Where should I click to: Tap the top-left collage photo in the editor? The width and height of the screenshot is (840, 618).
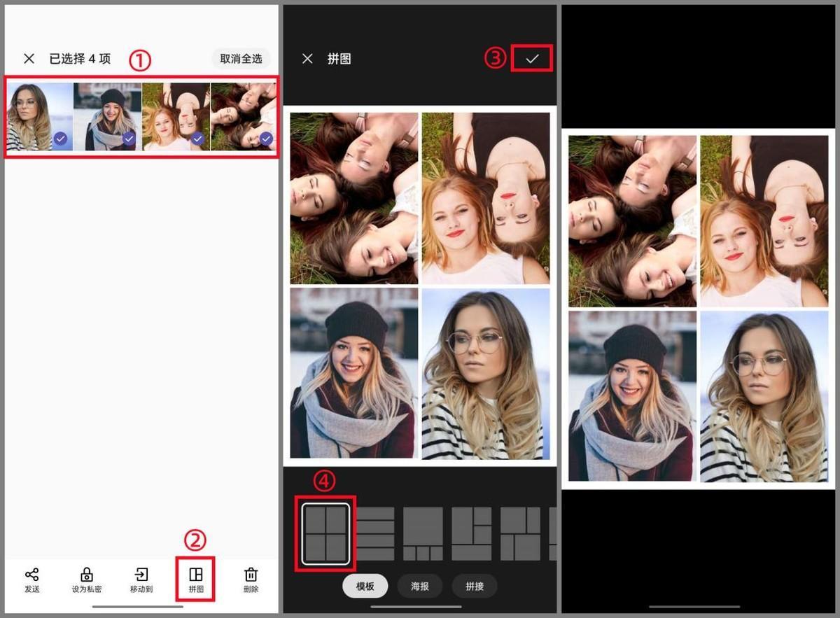click(354, 197)
